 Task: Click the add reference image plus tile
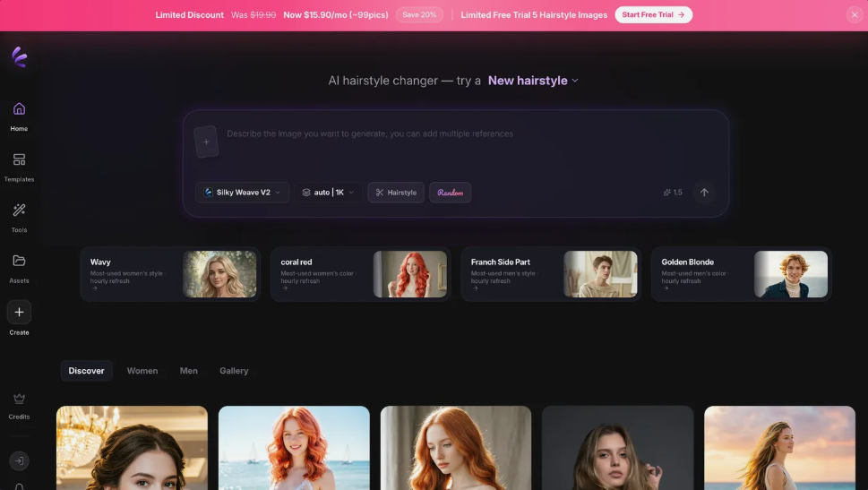[x=206, y=142]
